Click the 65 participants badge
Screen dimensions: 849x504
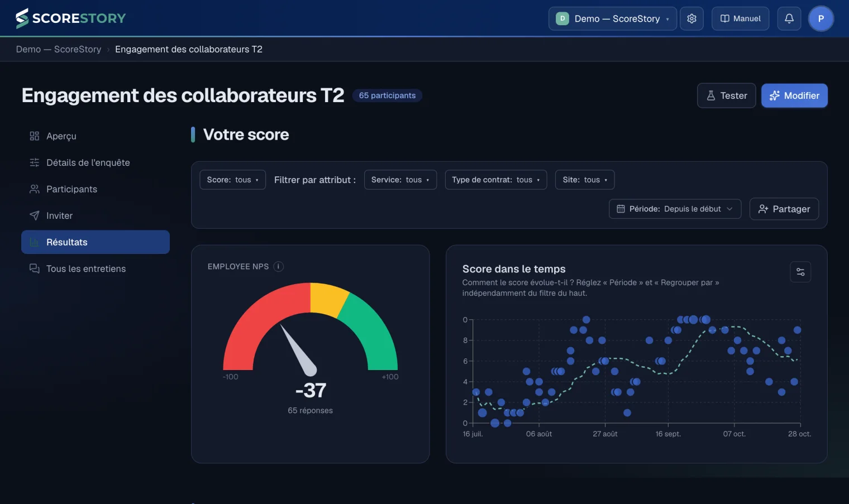point(387,95)
